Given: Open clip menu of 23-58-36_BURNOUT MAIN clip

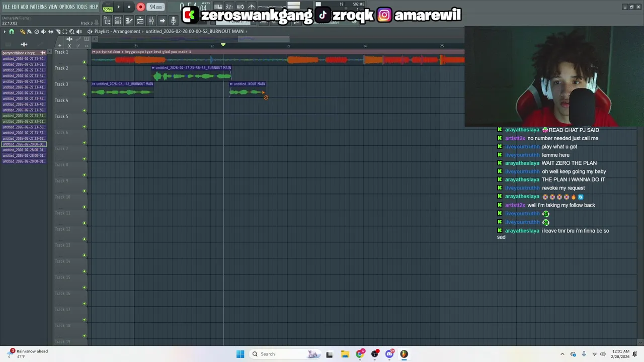Looking at the screenshot, I should [x=153, y=68].
